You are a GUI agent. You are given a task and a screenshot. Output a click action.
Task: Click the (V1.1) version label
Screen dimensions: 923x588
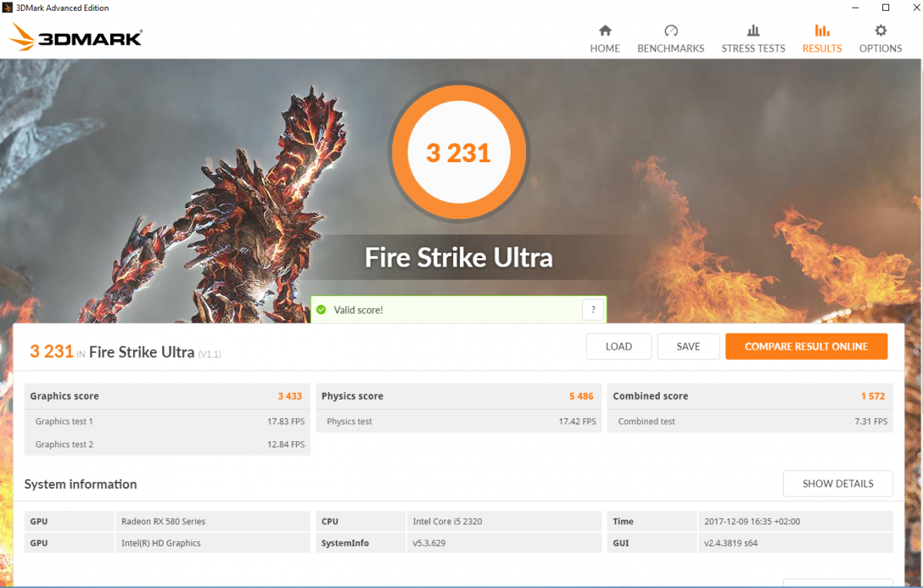(x=210, y=354)
